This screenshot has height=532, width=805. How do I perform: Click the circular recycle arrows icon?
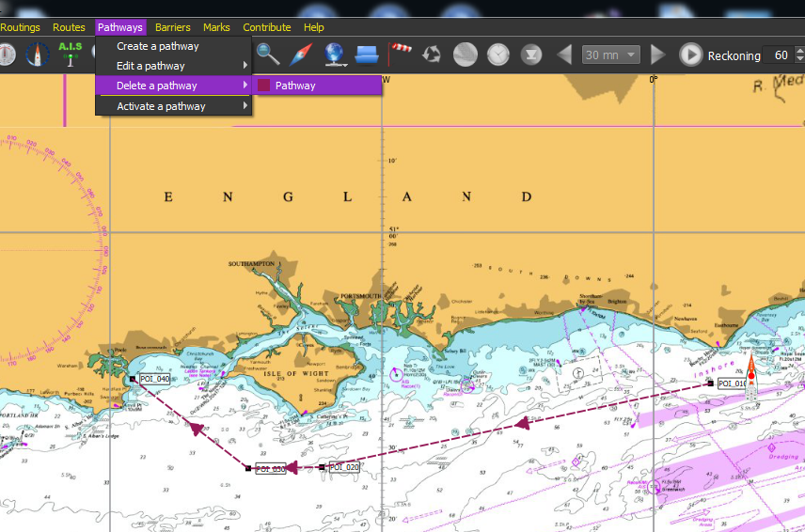tap(432, 55)
